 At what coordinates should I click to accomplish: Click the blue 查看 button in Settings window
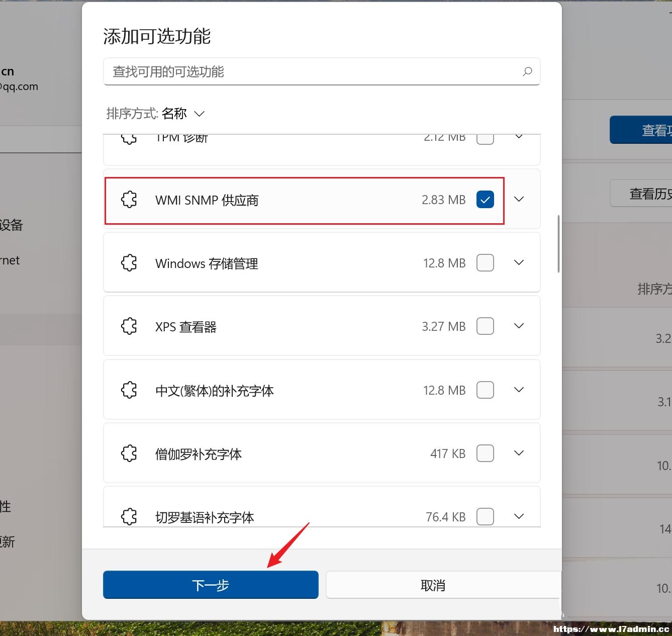tap(641, 130)
